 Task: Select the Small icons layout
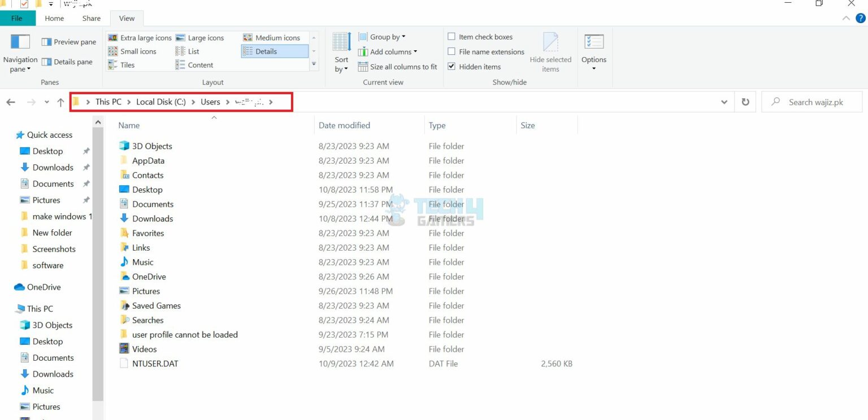coord(134,51)
